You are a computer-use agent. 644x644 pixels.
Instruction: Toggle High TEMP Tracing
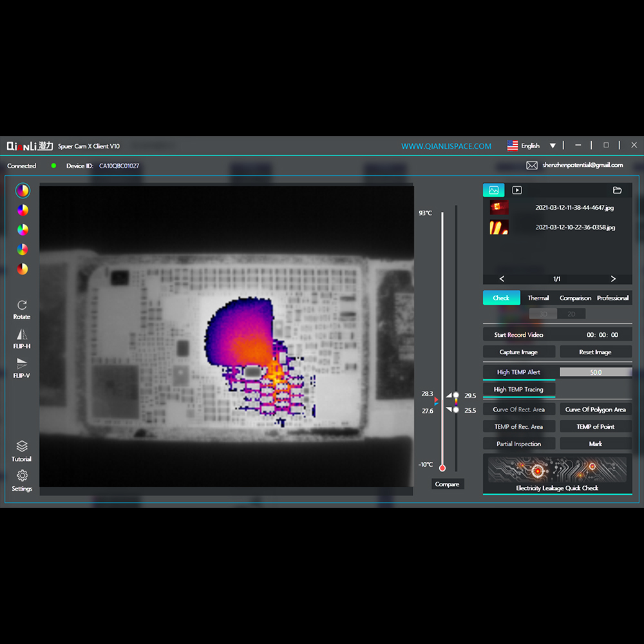tap(518, 390)
